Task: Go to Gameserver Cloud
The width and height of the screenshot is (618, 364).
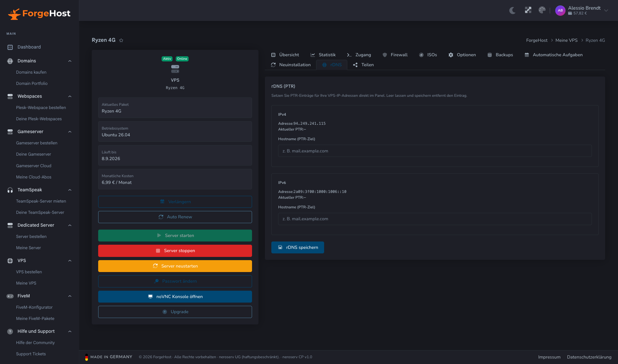Action: pyautogui.click(x=34, y=166)
